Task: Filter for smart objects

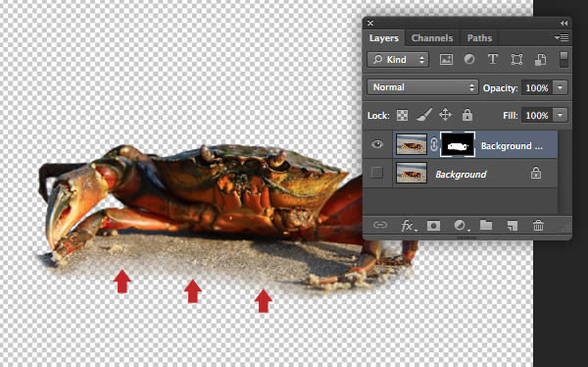Action: 540,59
